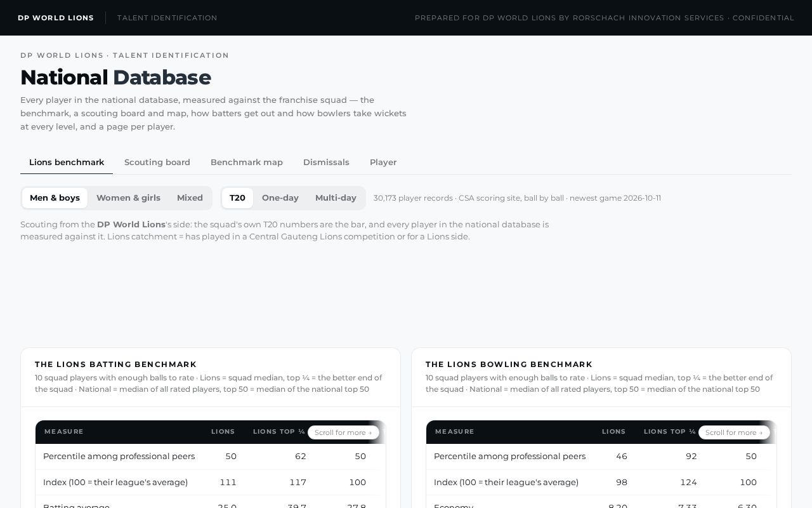This screenshot has width=812, height=508.
Task: Choose the Multi-day format
Action: [x=336, y=198]
